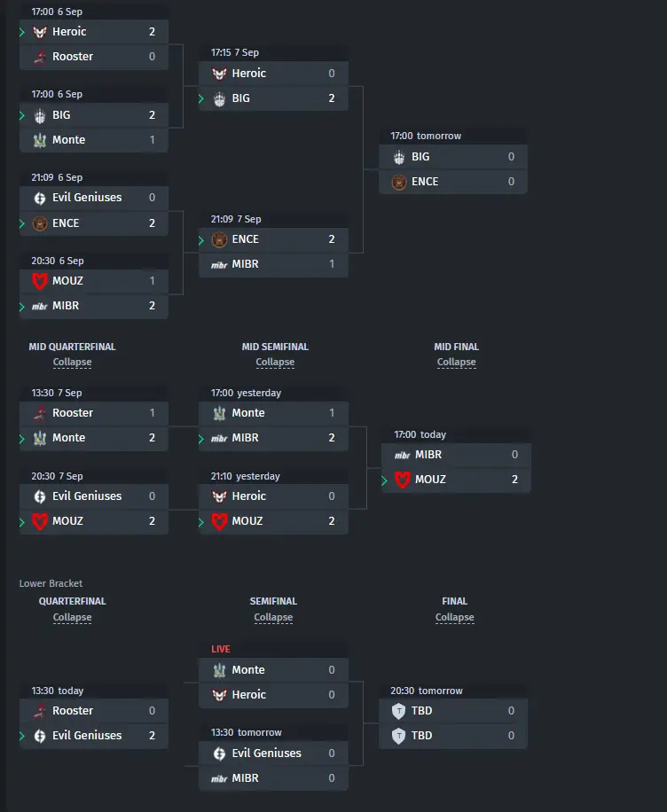Click the MOUZ heart logo in the 17:00 today match
The width and height of the screenshot is (667, 812).
(402, 480)
